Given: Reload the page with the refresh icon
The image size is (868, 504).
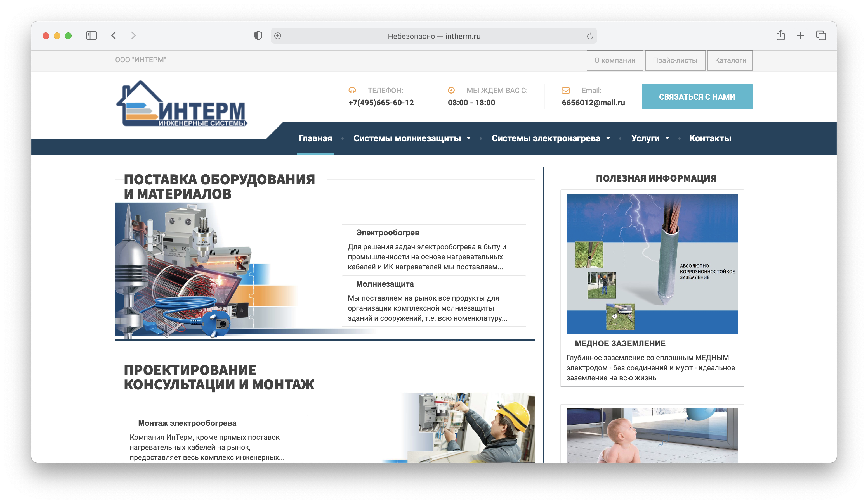Looking at the screenshot, I should click(x=590, y=36).
